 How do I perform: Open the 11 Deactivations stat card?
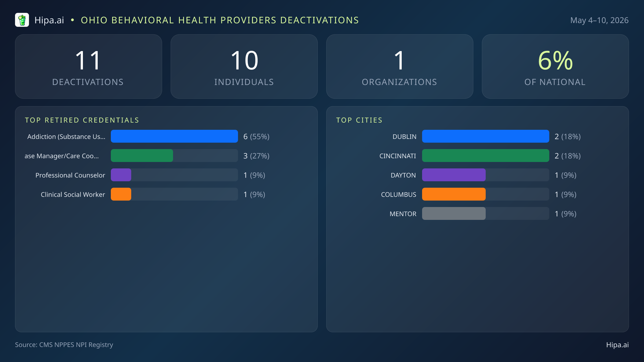pos(89,67)
